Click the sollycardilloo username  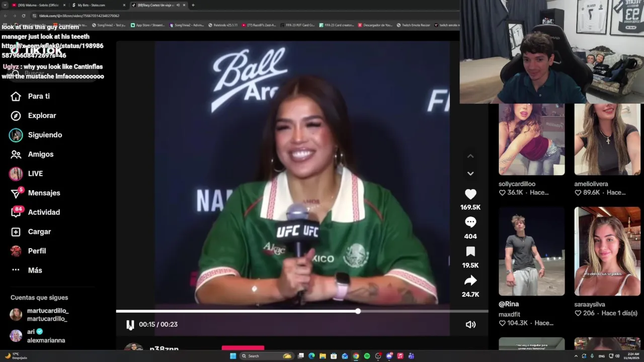[517, 184]
